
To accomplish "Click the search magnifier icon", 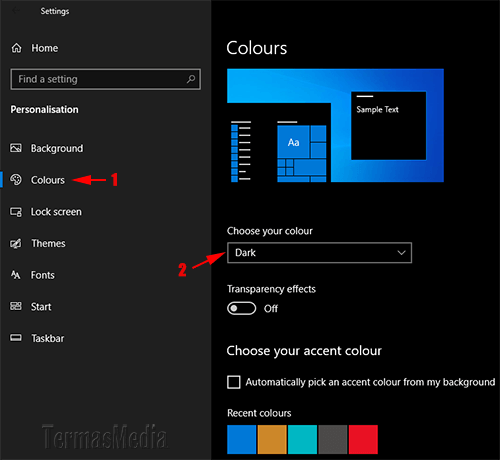I will [x=191, y=79].
